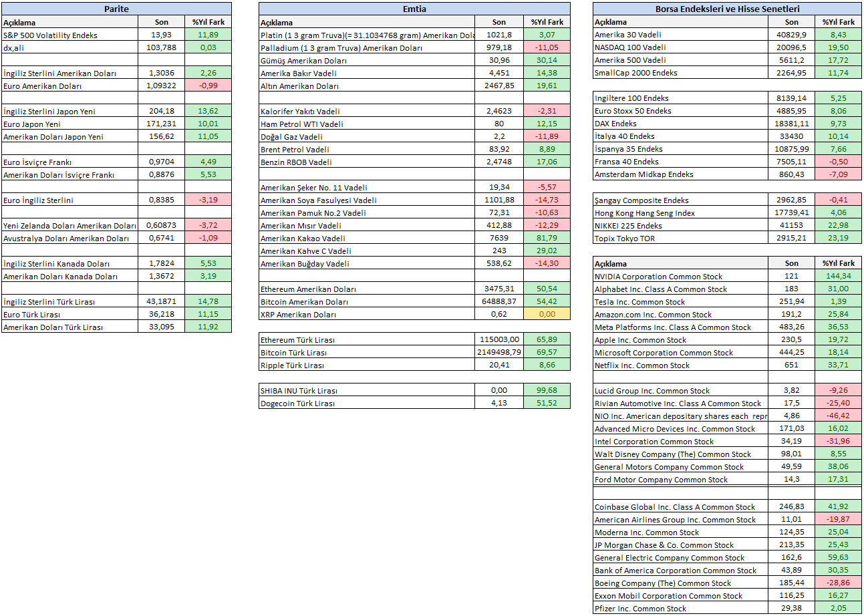Select Fransa 40 Endeks change -0,50
Screen dimensions: 864x616
(x=839, y=162)
